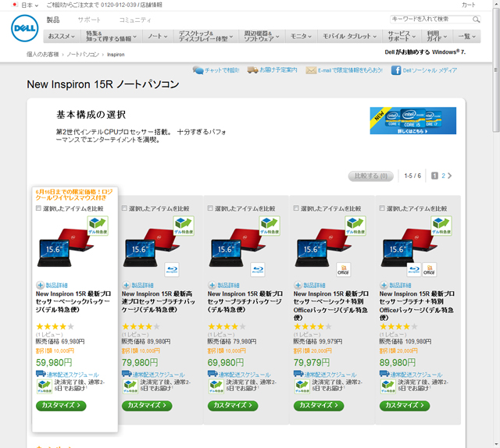Expand the ノート menu
Image resolution: width=500 pixels, height=448 pixels.
tap(158, 37)
